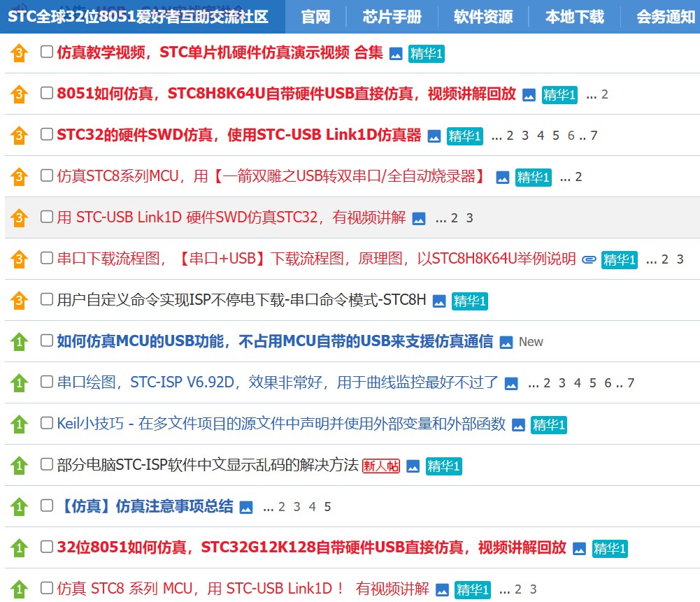
Task: Tick checkbox for 如何仿真MCU的USB功能 thread
Action: (x=47, y=341)
